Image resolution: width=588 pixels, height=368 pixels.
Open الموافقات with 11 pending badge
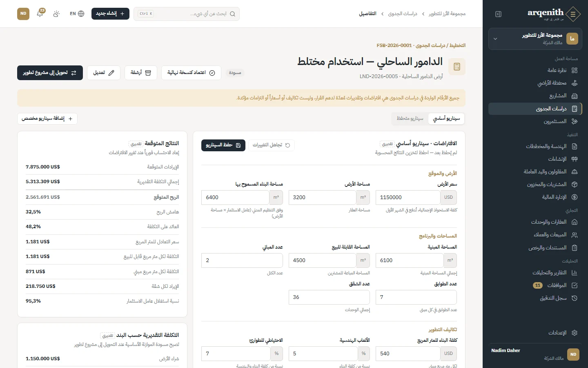click(535, 285)
